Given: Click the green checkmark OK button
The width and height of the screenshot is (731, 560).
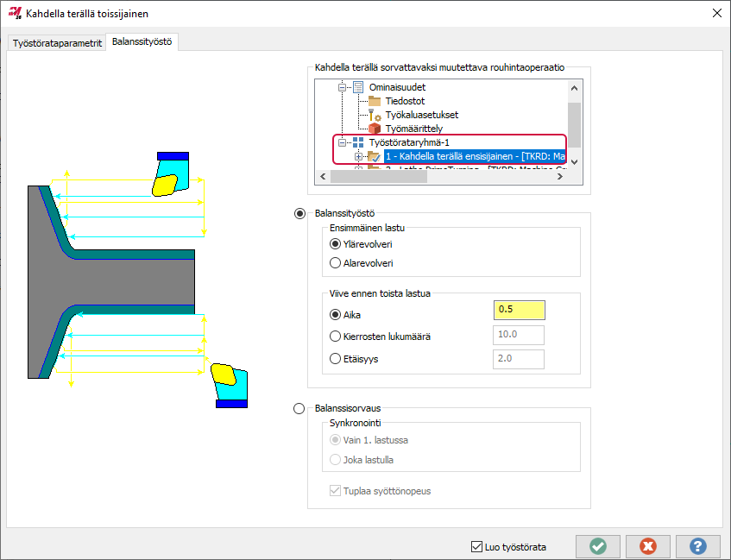Looking at the screenshot, I should tap(597, 546).
